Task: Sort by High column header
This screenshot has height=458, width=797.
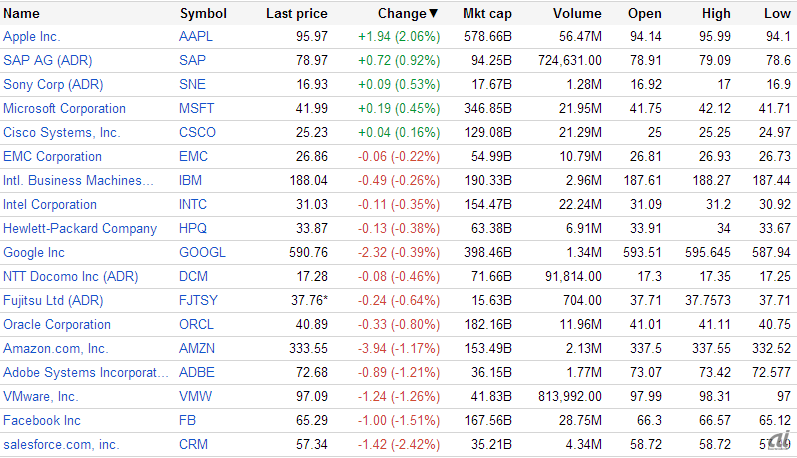Action: pos(716,14)
